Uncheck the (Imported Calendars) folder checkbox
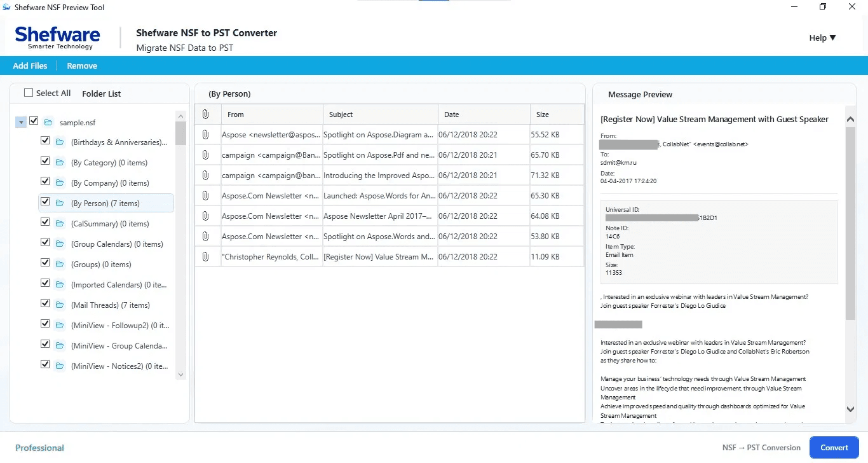The height and width of the screenshot is (463, 868). (x=45, y=284)
